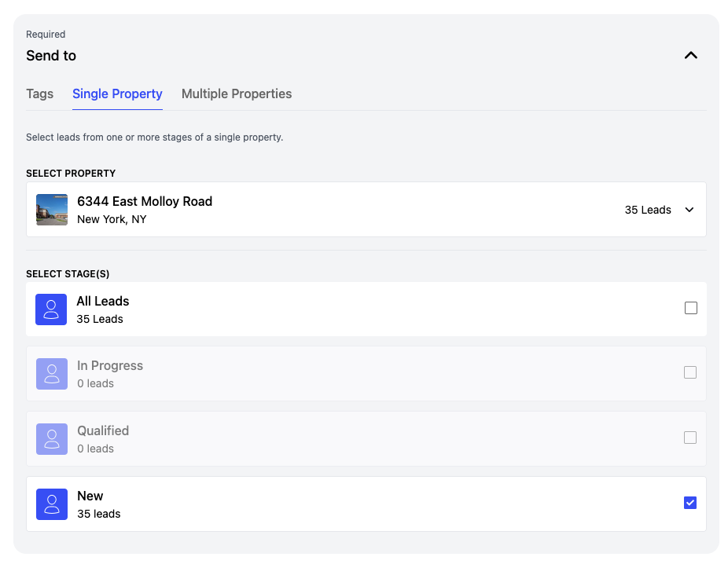
Task: Expand the 6344 East Molloy Road selector
Action: coord(145,202)
